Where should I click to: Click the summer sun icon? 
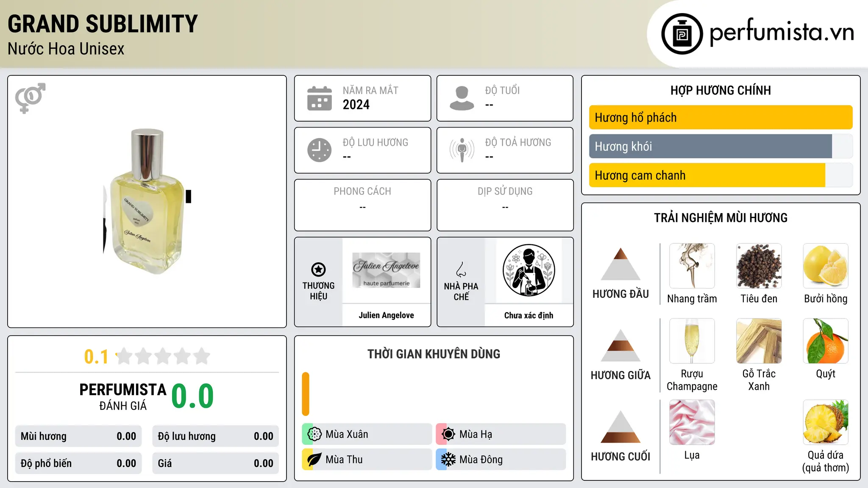click(448, 434)
